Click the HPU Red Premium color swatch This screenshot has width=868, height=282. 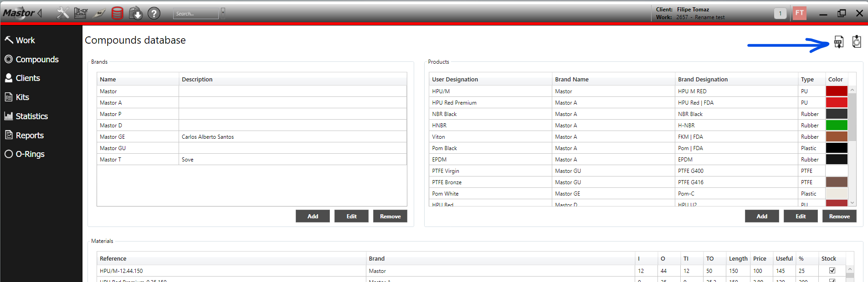[x=837, y=102]
